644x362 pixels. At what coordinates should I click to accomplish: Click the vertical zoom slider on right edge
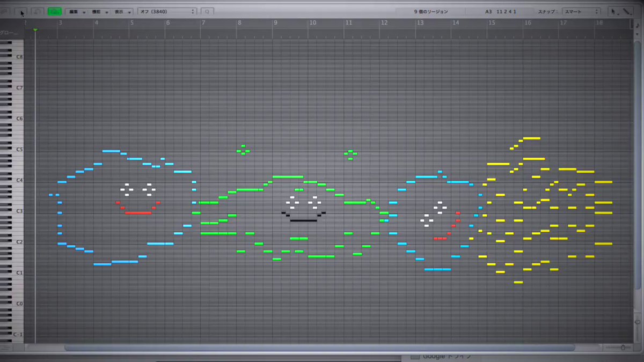[x=637, y=322]
